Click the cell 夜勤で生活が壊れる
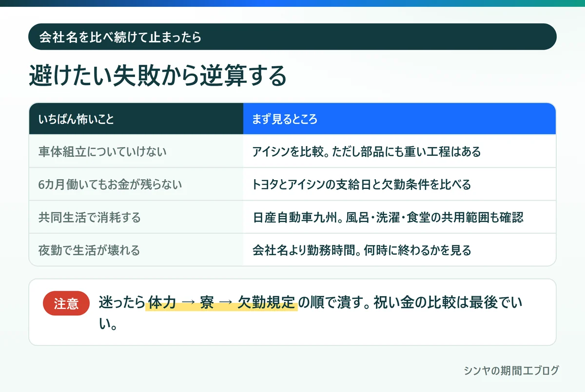 click(x=136, y=250)
